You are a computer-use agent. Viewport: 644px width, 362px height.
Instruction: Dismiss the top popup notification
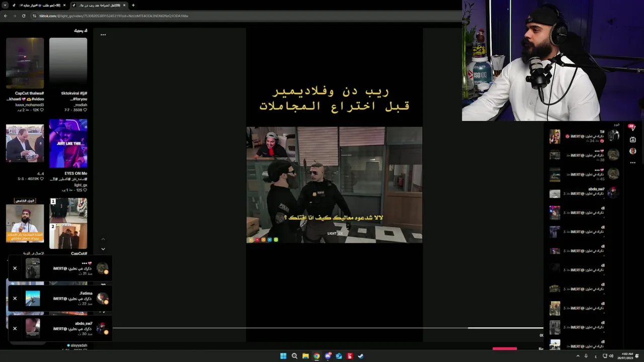pos(15,268)
